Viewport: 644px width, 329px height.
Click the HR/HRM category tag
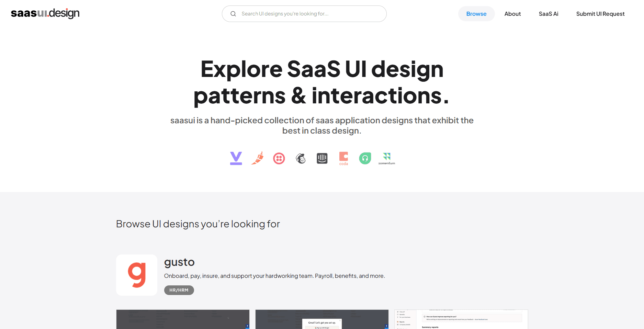179,290
